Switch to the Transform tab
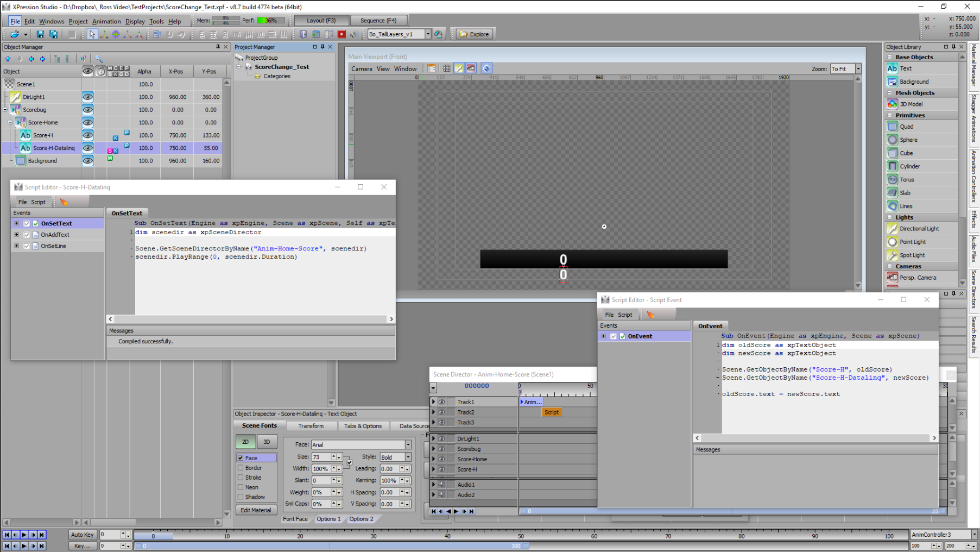Image resolution: width=980 pixels, height=552 pixels. (311, 426)
